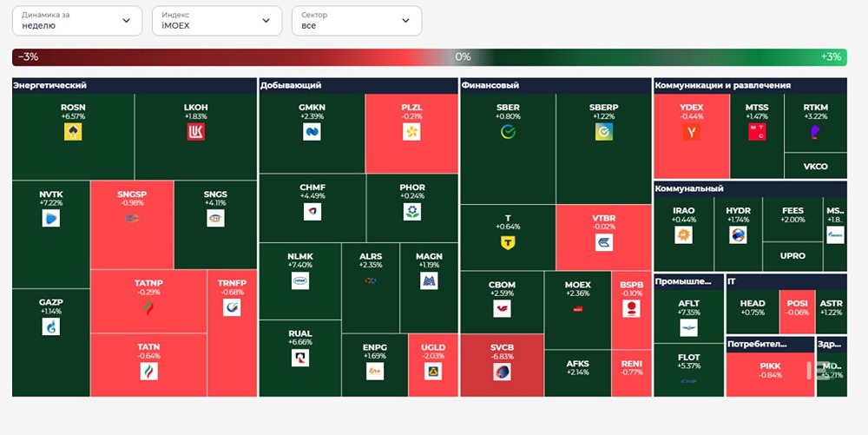Screen dimensions: 868x435
Task: Click the MAGN logo icon
Action: (429, 280)
